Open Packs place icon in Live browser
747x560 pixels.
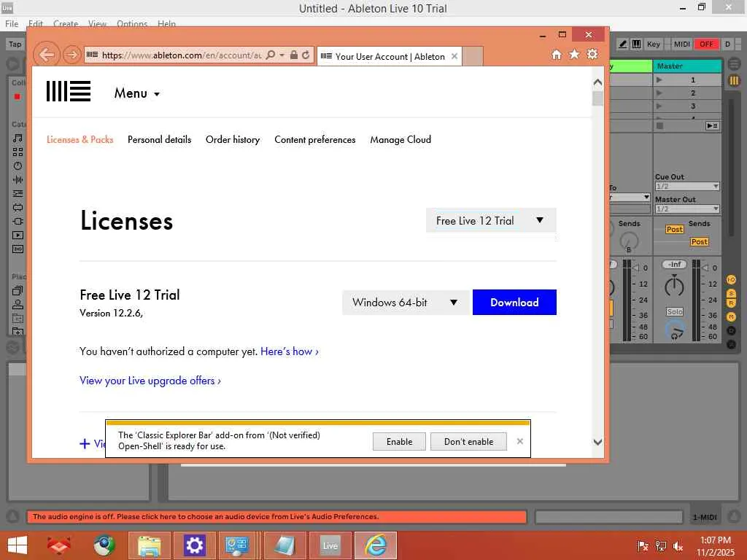18,290
